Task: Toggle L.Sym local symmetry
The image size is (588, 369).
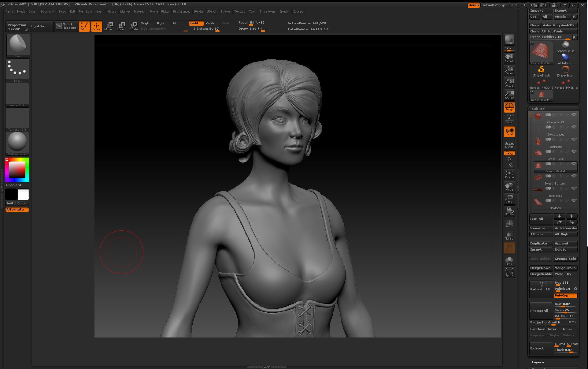Action: (x=509, y=144)
